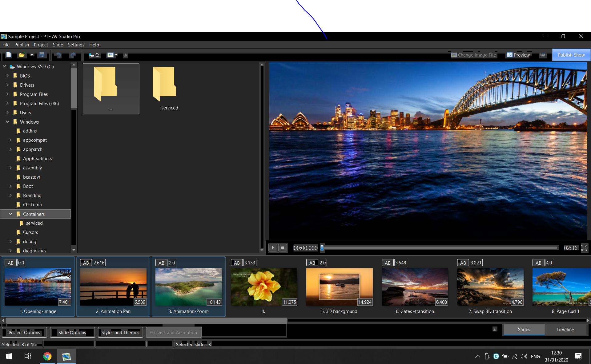Click the Undo arrow icon
Viewport: 591px width, 364px height.
(58, 55)
